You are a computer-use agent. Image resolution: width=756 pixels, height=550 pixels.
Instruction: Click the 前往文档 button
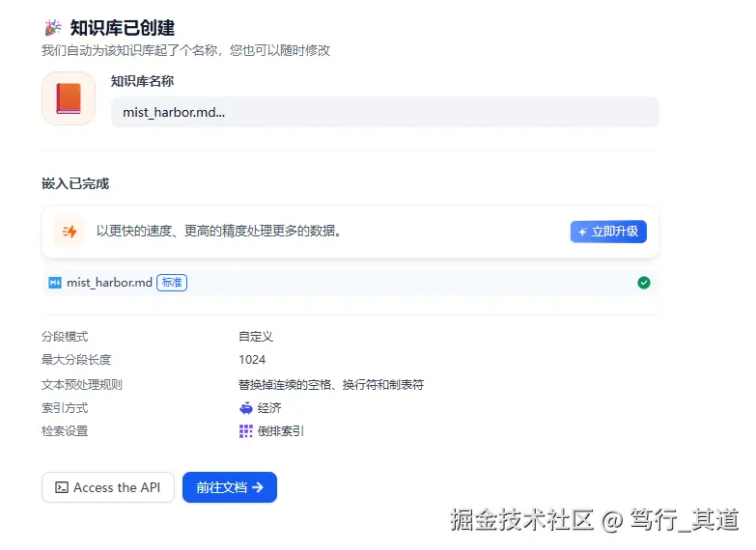click(230, 487)
